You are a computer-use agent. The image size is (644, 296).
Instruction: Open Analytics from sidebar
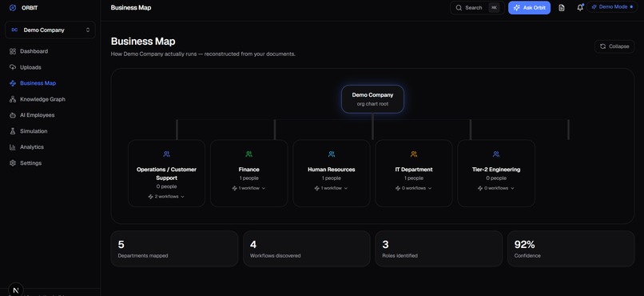(x=32, y=146)
